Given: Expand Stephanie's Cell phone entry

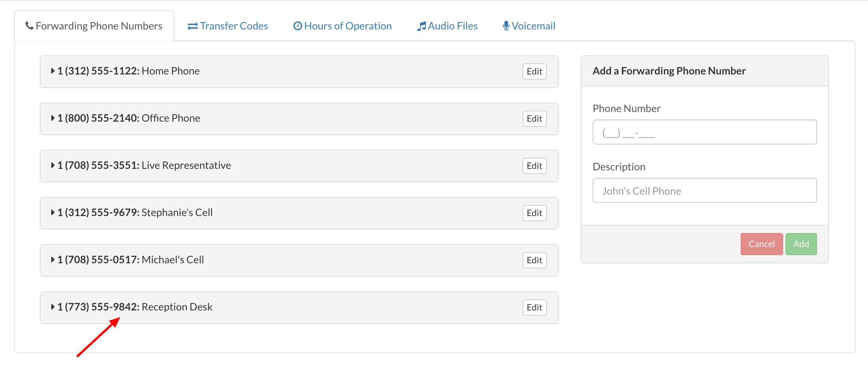Looking at the screenshot, I should [x=52, y=212].
